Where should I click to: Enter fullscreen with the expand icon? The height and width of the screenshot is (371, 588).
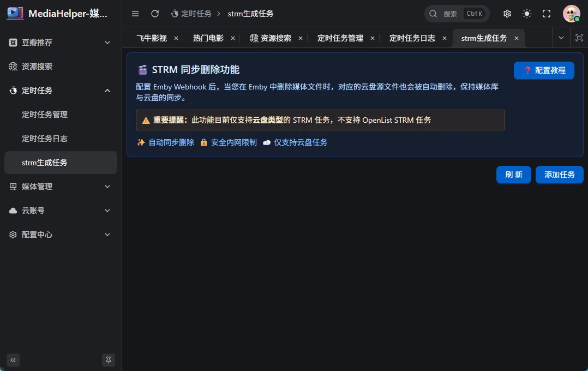tap(547, 14)
